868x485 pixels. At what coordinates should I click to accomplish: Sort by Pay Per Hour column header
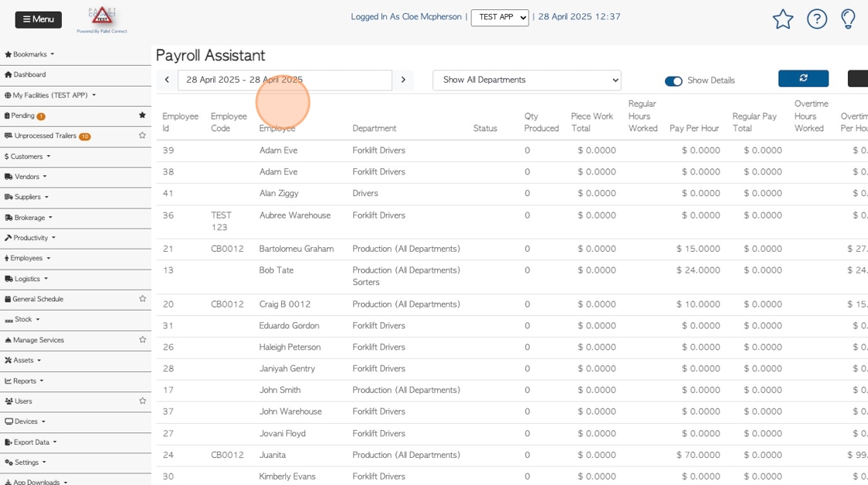[694, 128]
